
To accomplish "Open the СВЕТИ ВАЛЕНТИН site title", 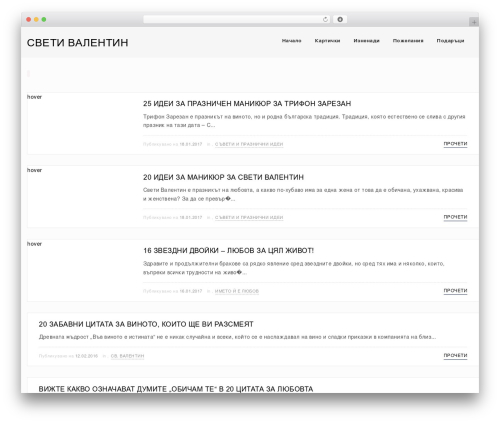I will tap(77, 43).
